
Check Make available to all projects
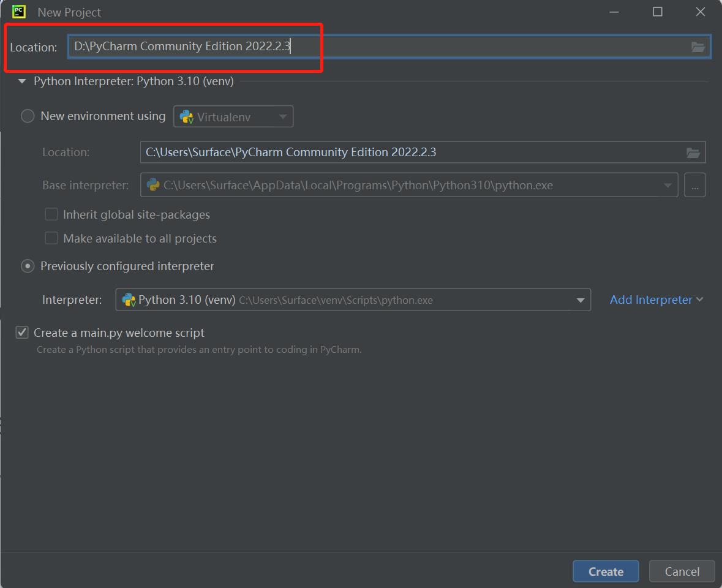(x=51, y=238)
